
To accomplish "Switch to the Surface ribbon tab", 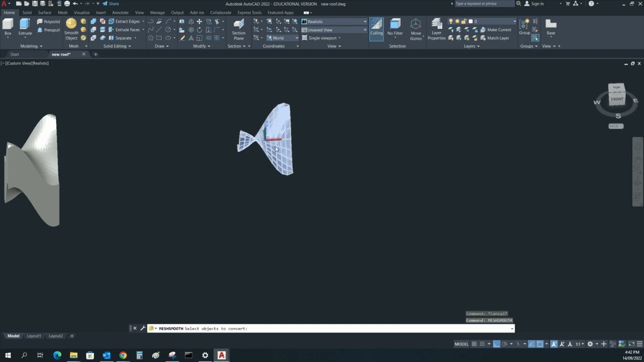I will point(44,13).
